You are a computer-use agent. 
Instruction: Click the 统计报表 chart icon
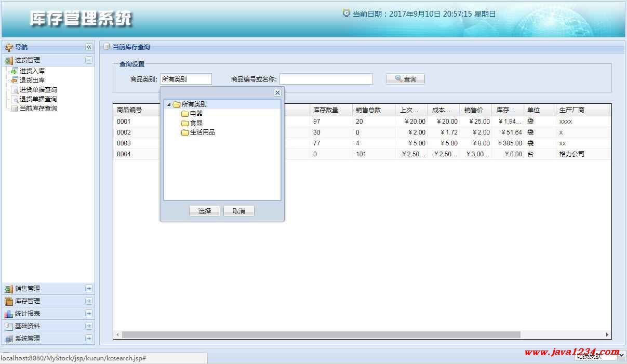(9, 314)
